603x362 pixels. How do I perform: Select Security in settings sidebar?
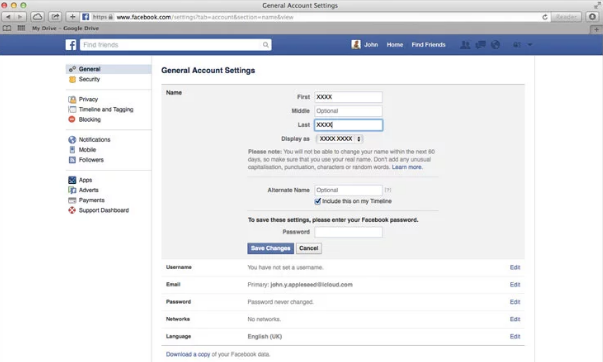point(89,79)
